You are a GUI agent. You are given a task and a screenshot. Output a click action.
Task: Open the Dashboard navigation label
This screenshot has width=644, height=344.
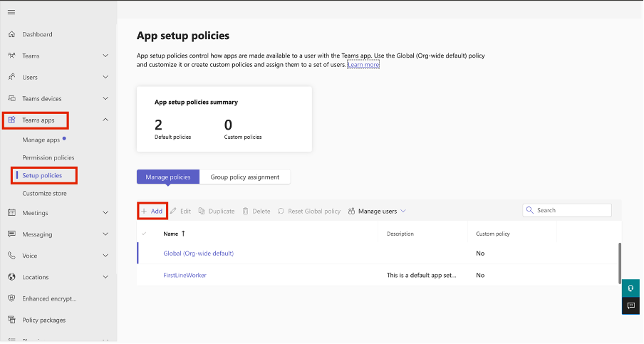click(37, 34)
